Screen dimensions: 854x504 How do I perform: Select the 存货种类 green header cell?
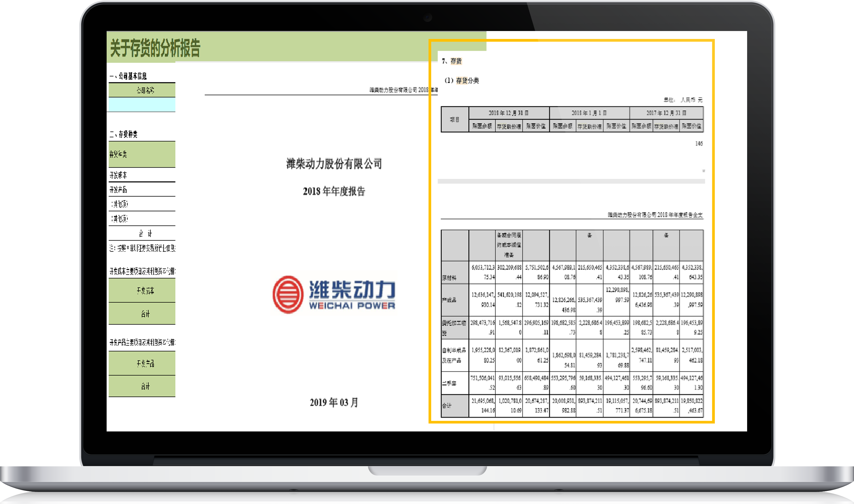(142, 155)
